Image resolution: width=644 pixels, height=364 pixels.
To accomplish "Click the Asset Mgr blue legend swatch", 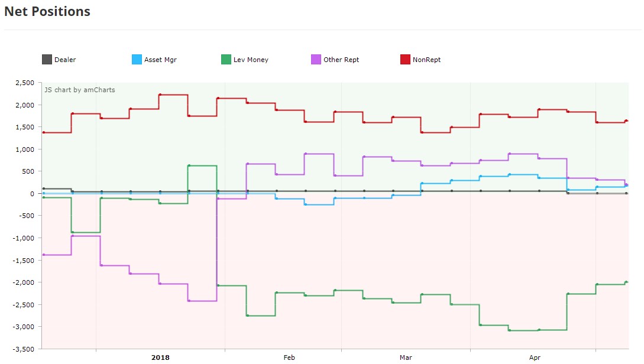I will point(137,60).
